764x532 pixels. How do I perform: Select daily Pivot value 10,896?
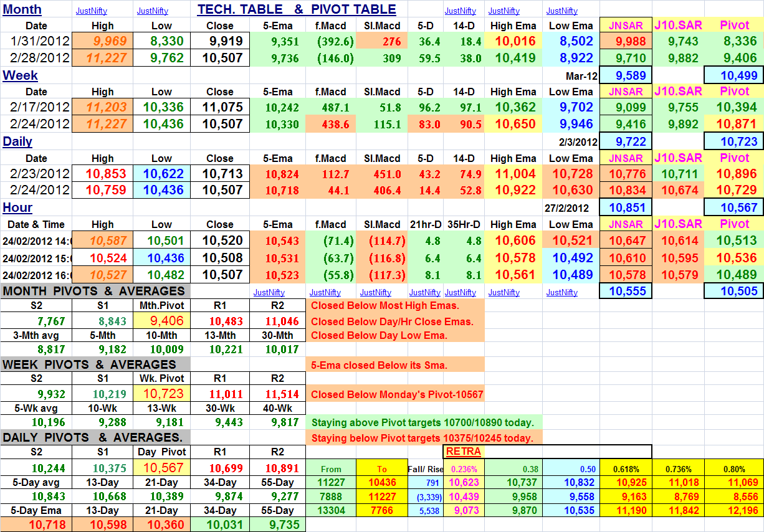[733, 174]
